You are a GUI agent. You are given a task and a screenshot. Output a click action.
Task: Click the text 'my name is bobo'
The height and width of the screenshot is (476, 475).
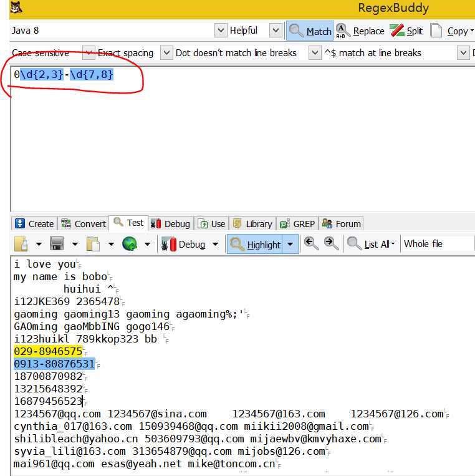(60, 276)
